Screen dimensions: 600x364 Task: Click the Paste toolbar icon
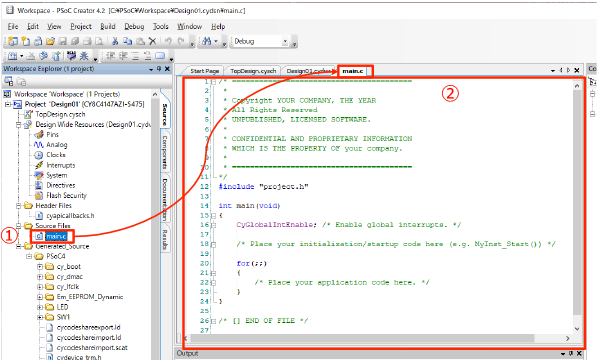[140, 41]
